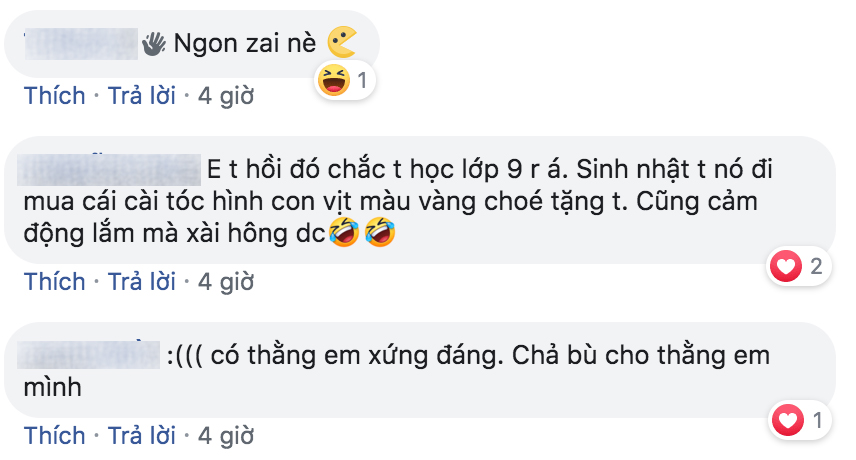Image resolution: width=856 pixels, height=460 pixels.
Task: Click the '4 giờ' timestamp on first comment
Action: pos(226,97)
